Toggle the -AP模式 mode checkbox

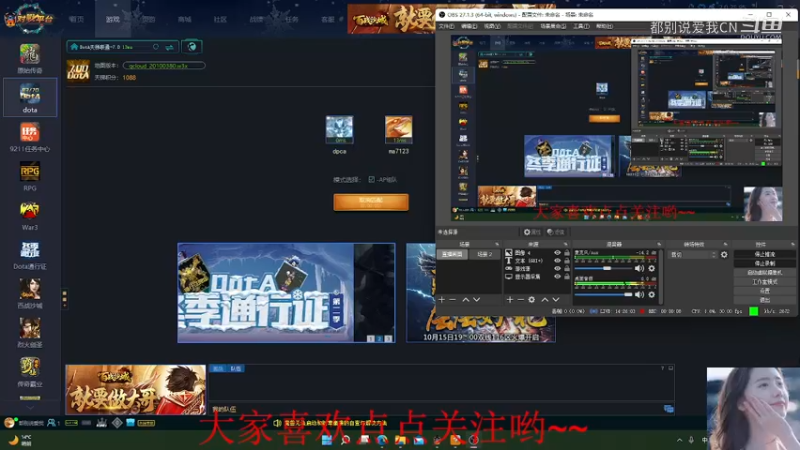(x=371, y=180)
